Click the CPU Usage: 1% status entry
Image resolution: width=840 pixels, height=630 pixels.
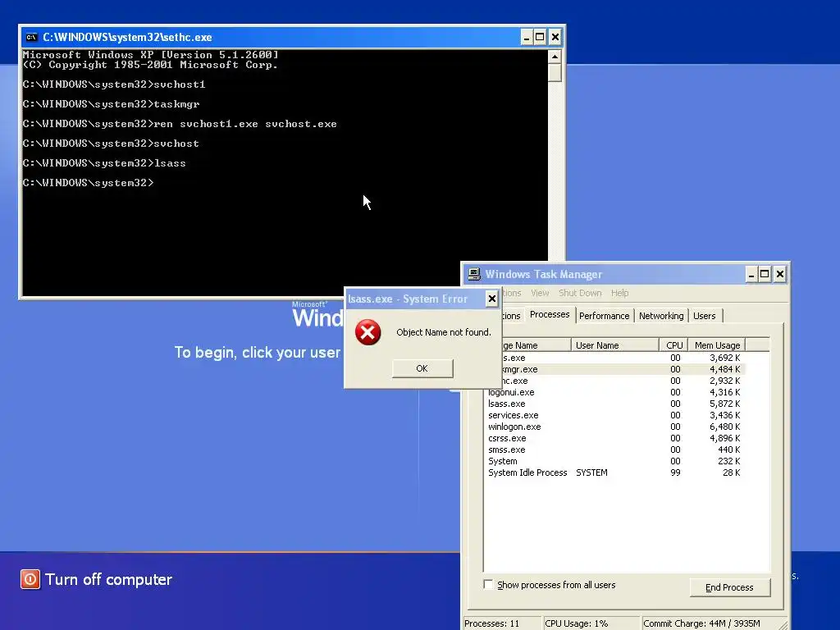591,623
